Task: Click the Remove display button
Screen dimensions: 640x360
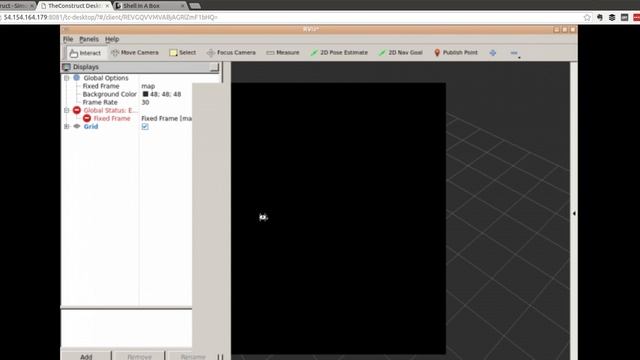Action: (139, 356)
